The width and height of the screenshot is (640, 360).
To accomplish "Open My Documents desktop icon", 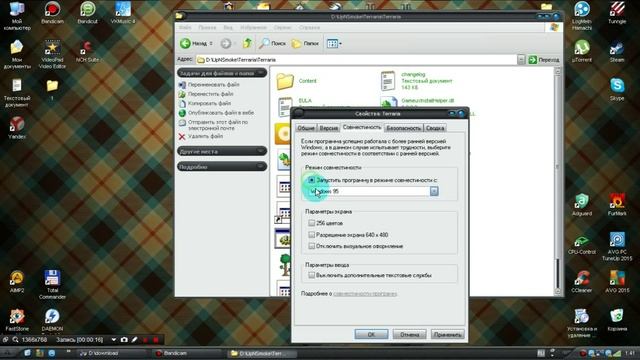I will pyautogui.click(x=17, y=54).
